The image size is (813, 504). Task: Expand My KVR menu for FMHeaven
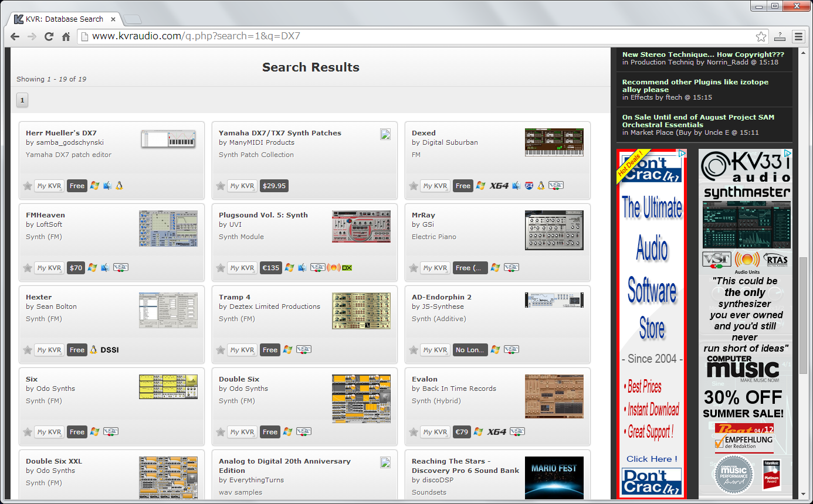coord(49,268)
